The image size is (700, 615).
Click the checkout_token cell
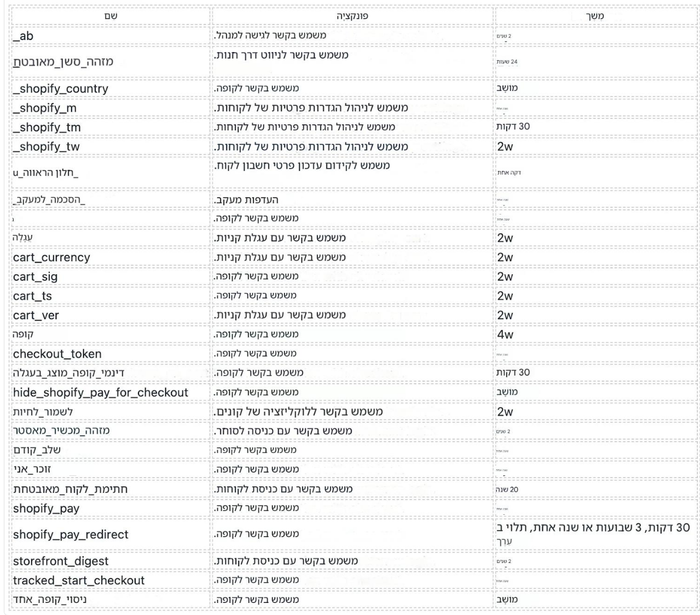57,354
